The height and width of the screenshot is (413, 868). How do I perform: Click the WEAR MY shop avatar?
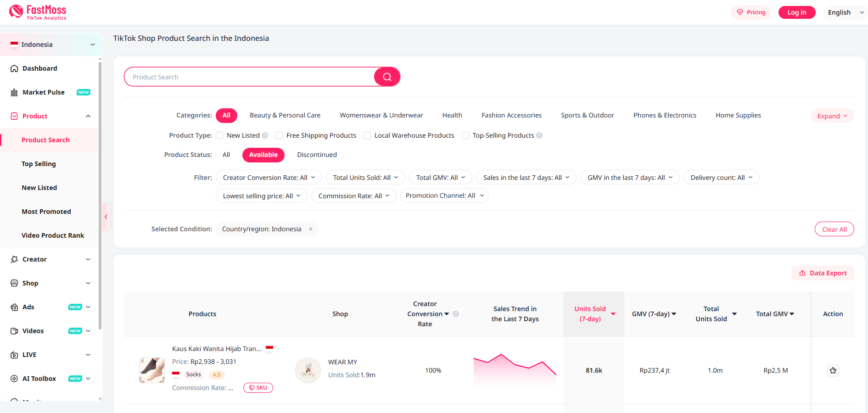coord(308,370)
